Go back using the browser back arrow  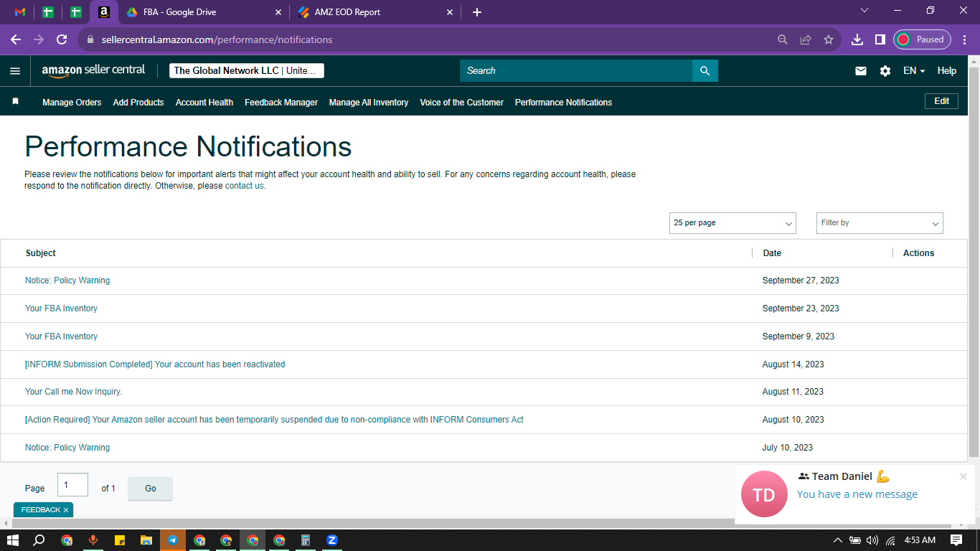16,39
